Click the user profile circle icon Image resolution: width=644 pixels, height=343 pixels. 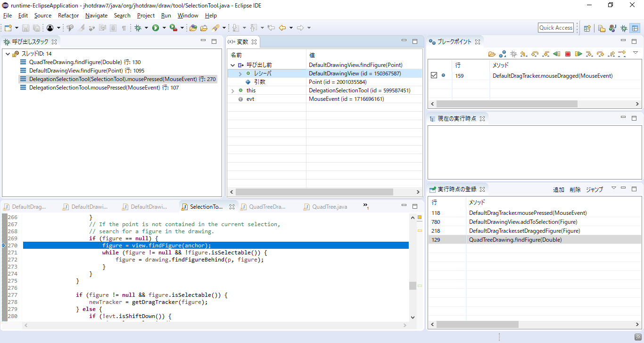50,28
